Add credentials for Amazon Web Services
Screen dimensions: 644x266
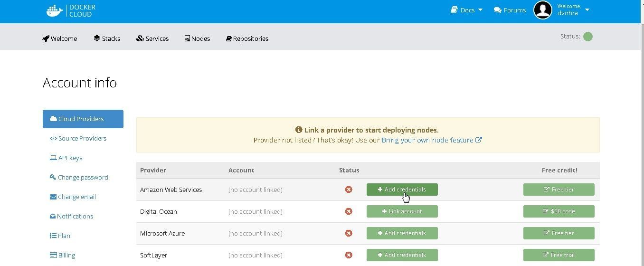(402, 190)
